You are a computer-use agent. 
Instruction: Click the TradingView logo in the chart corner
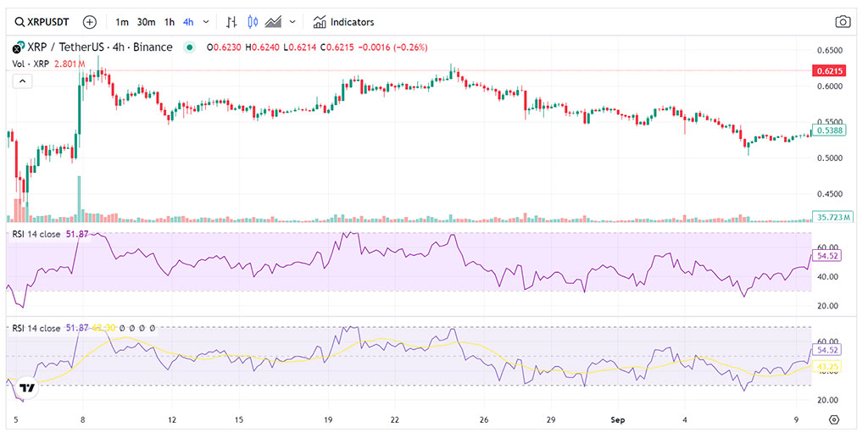(x=26, y=387)
